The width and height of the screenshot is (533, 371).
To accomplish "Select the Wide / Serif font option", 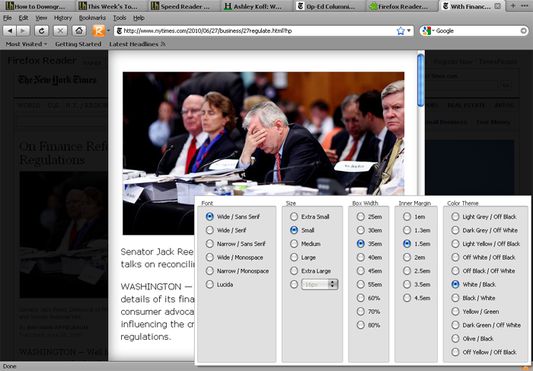I will tap(226, 230).
